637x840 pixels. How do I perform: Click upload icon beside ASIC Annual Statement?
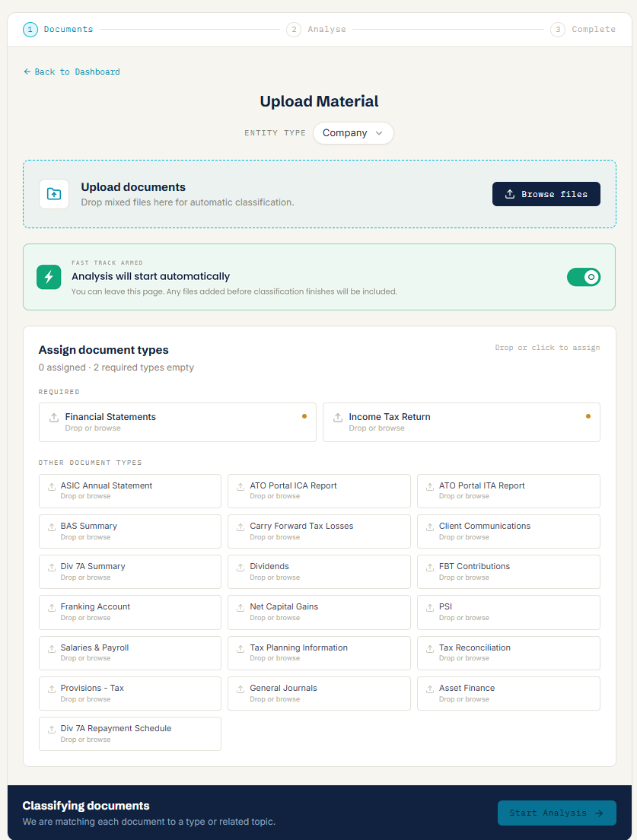[x=52, y=486]
